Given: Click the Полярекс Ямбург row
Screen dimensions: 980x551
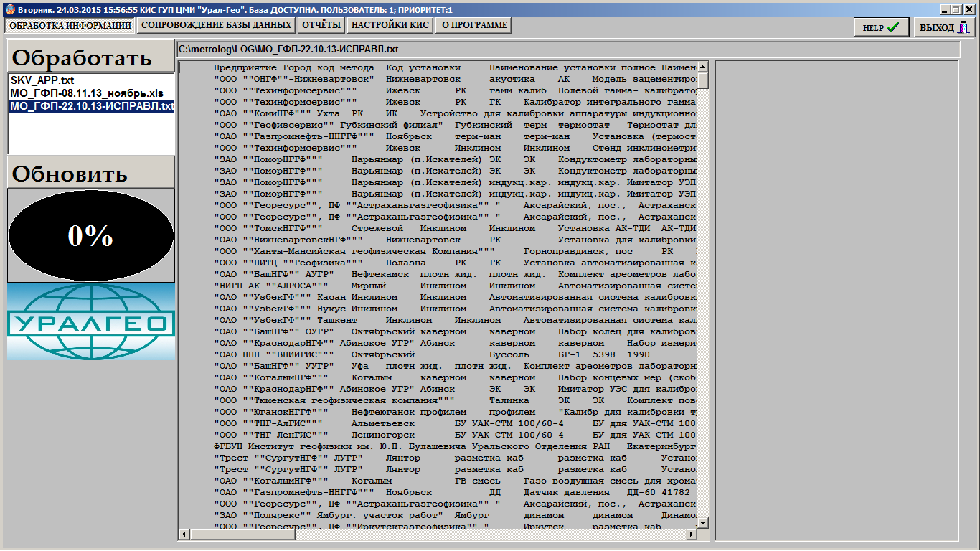Looking at the screenshot, I should 455,515.
